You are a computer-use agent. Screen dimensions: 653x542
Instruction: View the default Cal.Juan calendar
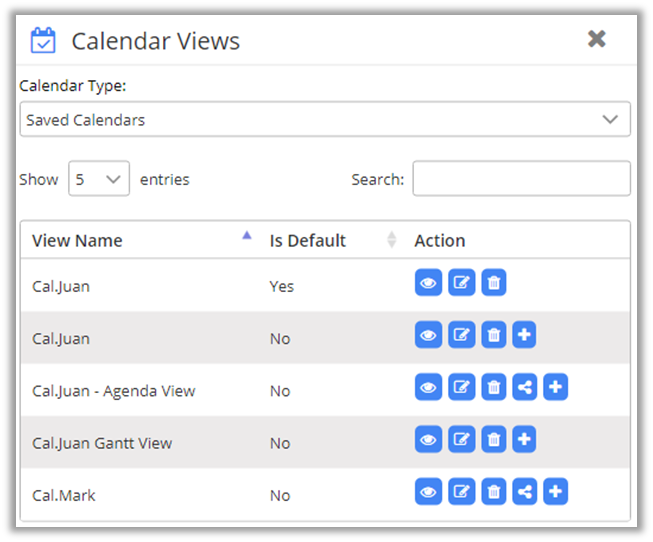[x=428, y=283]
